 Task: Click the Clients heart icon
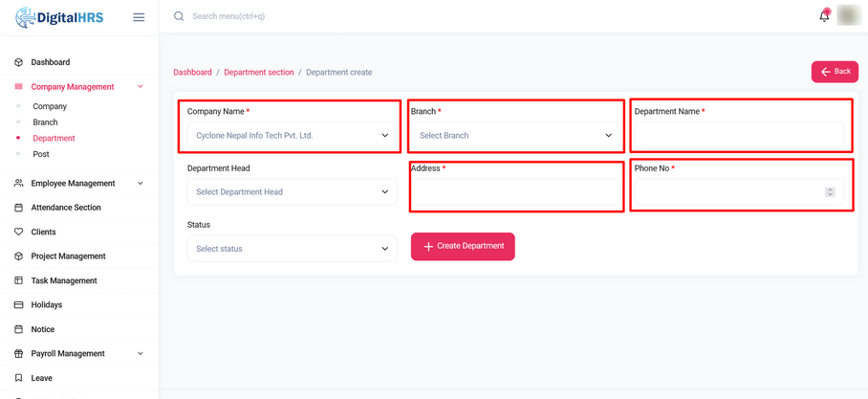coord(18,232)
